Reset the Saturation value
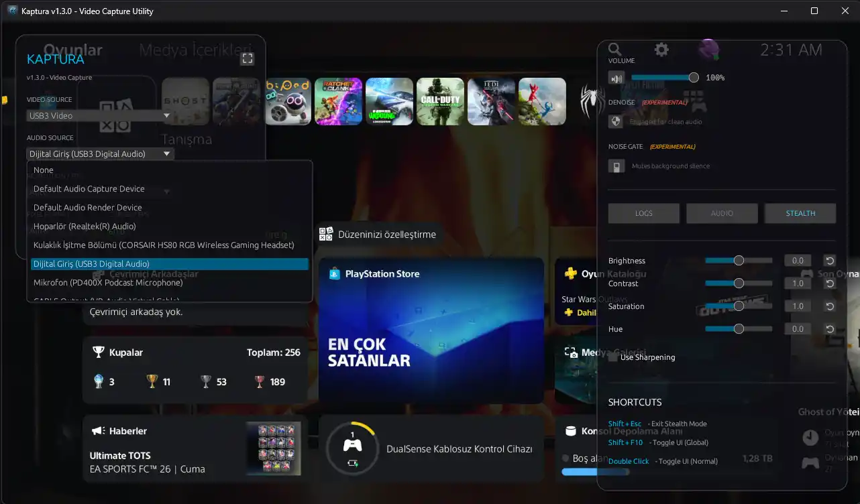Image resolution: width=860 pixels, height=504 pixels. coord(830,306)
